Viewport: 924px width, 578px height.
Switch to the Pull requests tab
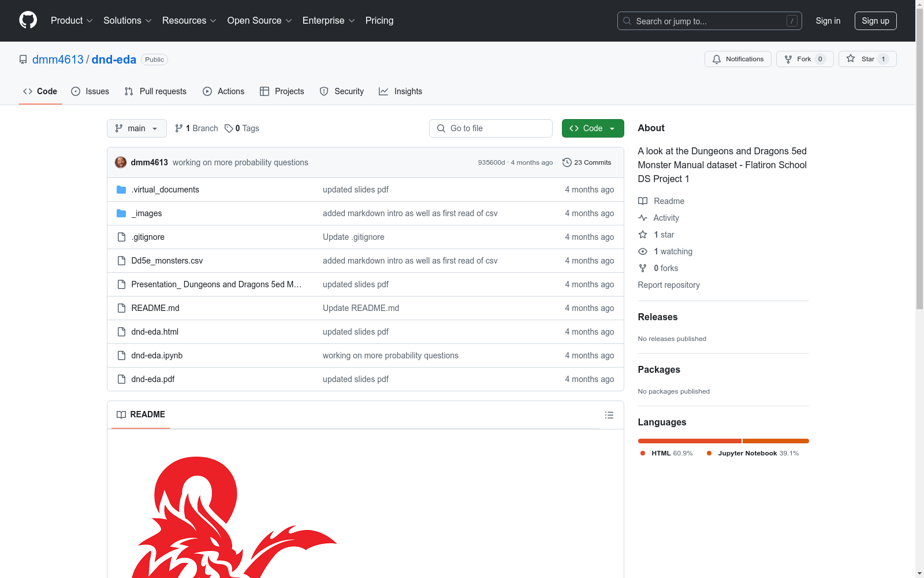click(x=155, y=91)
